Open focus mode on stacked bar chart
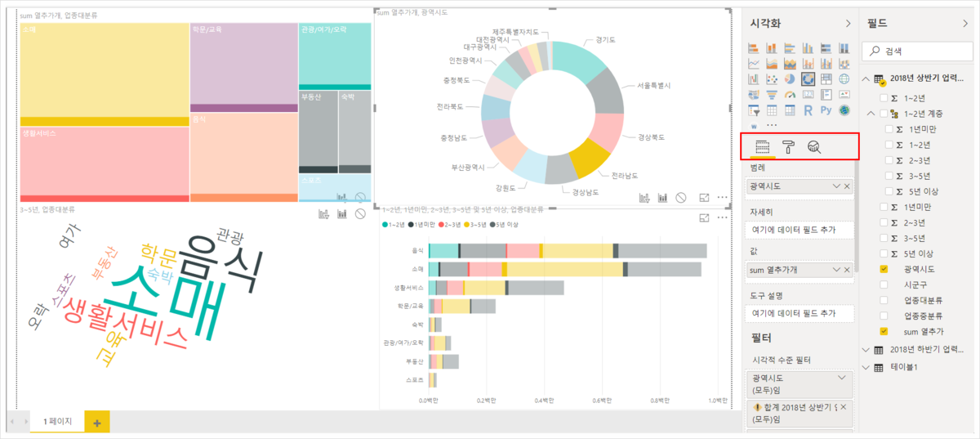 click(704, 217)
